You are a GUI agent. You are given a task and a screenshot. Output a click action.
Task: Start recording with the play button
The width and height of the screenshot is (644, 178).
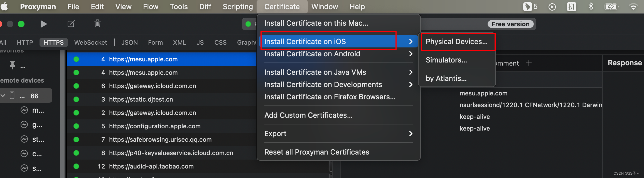tap(43, 24)
